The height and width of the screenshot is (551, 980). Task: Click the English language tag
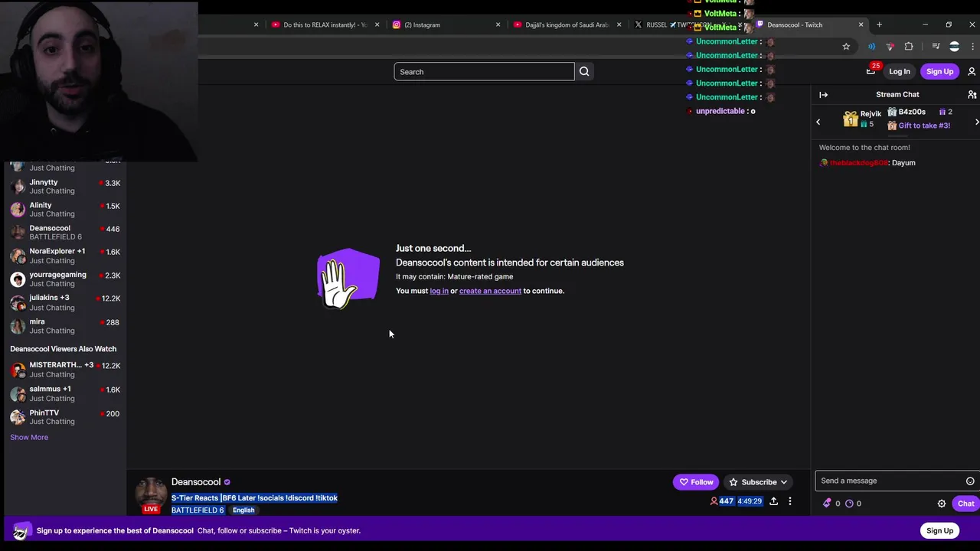243,510
